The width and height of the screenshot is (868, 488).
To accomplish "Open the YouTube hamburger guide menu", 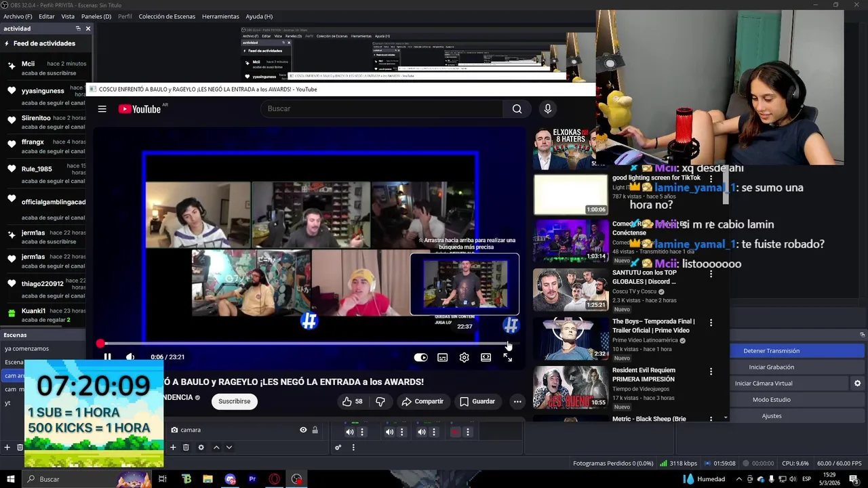I will (102, 109).
